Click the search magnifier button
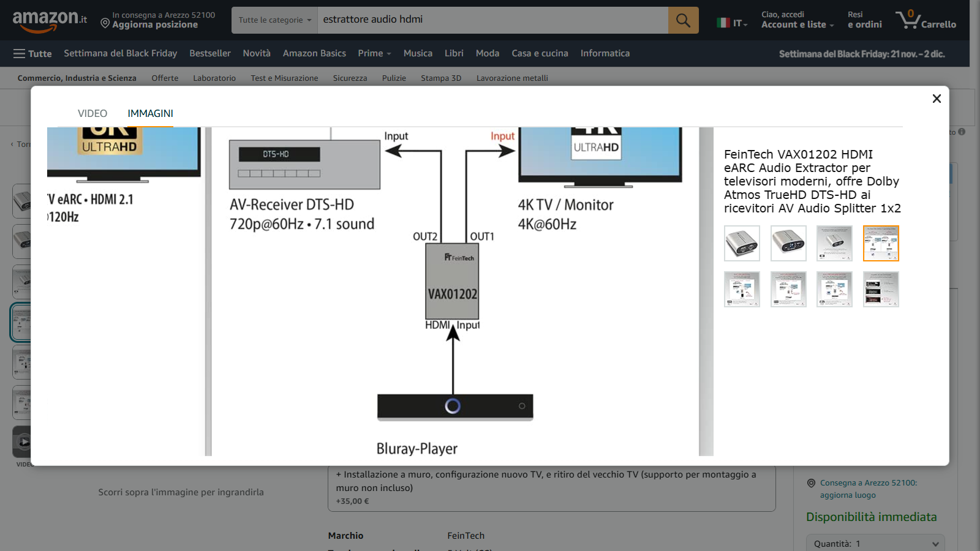 click(683, 20)
